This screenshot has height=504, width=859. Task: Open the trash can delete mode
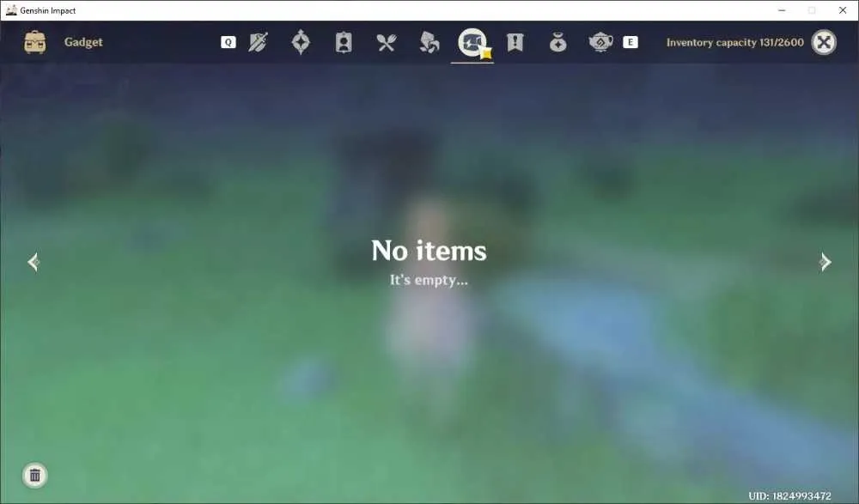click(x=35, y=475)
